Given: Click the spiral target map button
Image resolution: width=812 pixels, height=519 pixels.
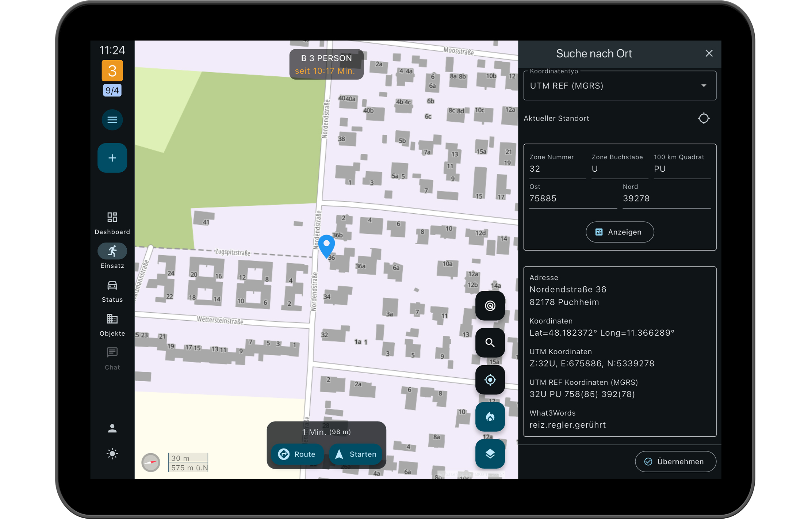Looking at the screenshot, I should [490, 306].
